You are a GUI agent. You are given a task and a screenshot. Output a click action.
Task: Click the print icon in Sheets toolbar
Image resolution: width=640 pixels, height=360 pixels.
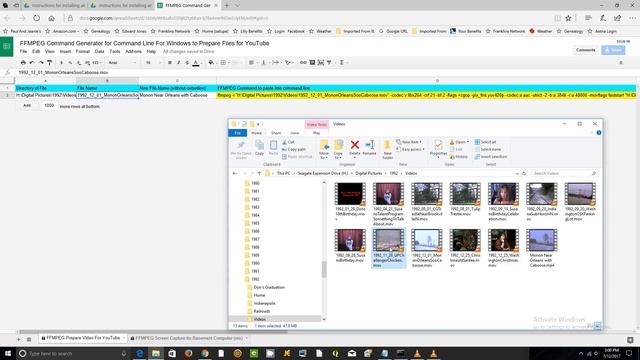point(23,62)
